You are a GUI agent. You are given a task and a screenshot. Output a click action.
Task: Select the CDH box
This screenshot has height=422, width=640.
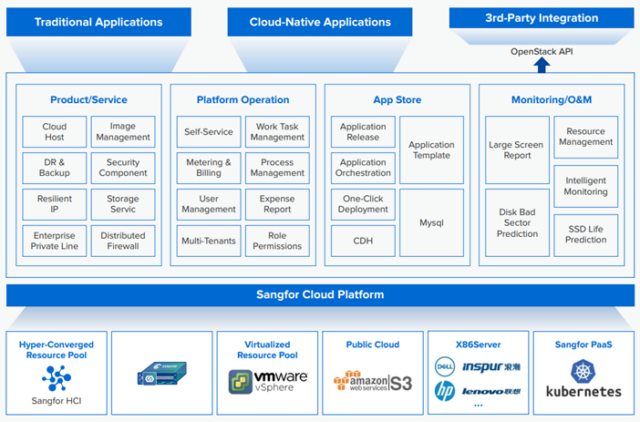(363, 241)
